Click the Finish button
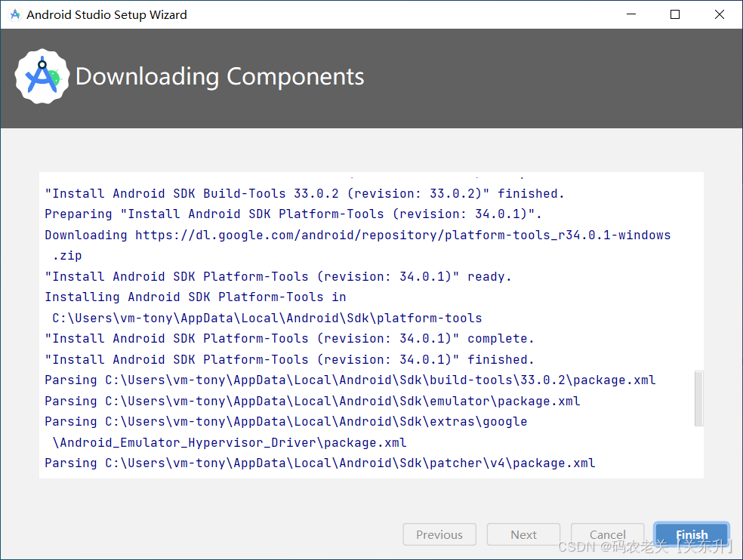Viewport: 743px width, 560px height. (692, 534)
